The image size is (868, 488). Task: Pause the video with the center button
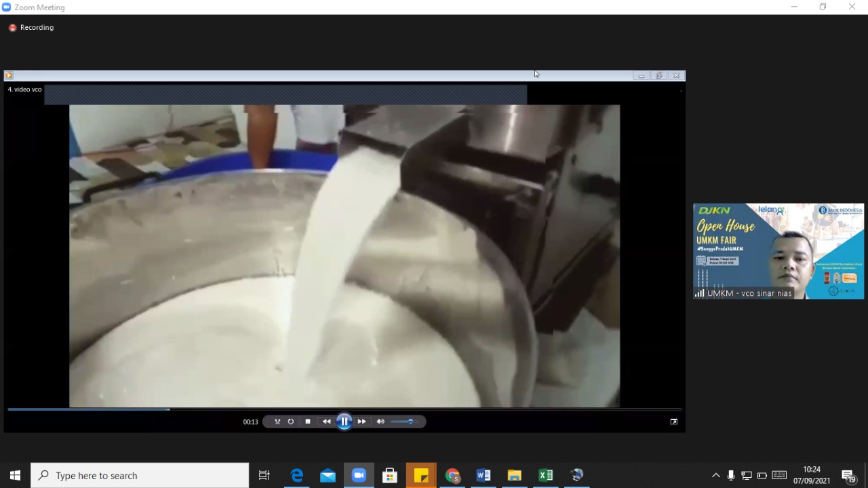pyautogui.click(x=344, y=421)
